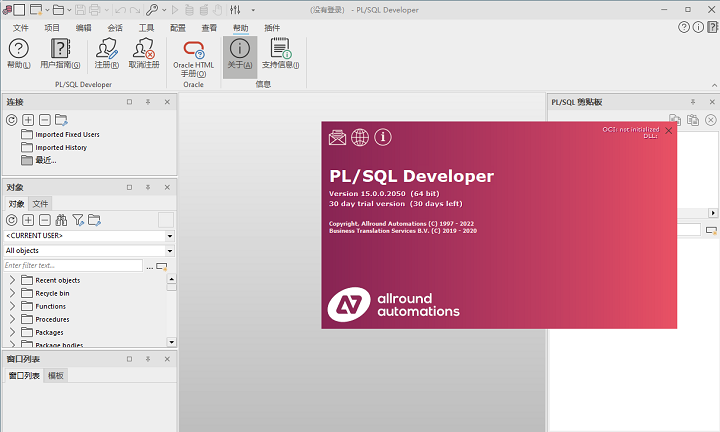Select the 最近... folder
This screenshot has width=720, height=432.
pyautogui.click(x=39, y=160)
